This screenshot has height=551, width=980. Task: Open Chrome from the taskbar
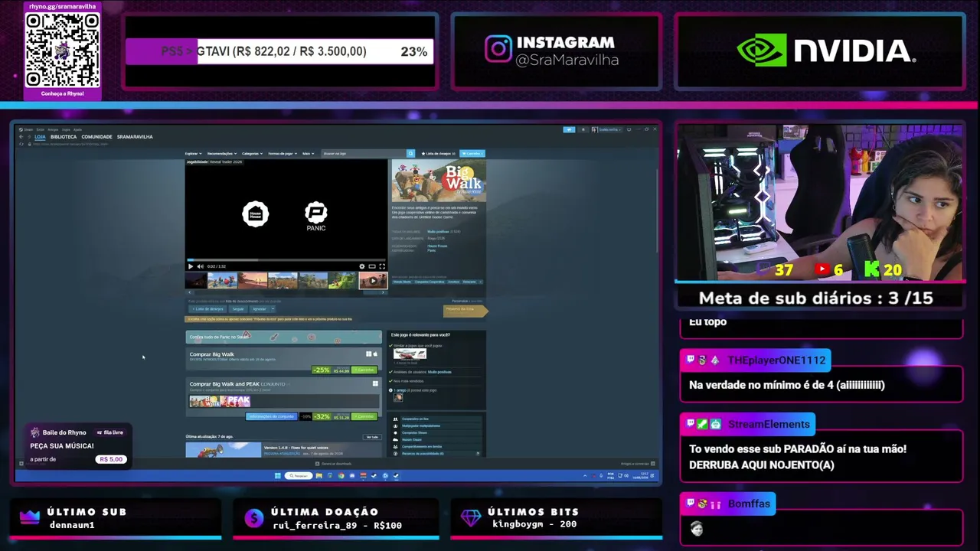[x=341, y=475]
